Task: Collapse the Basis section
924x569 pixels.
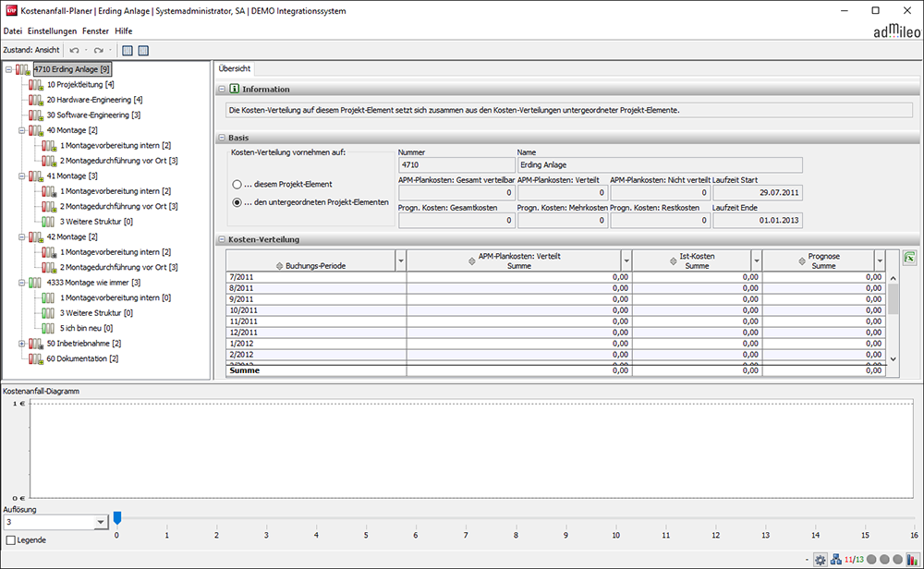Action: pyautogui.click(x=222, y=138)
